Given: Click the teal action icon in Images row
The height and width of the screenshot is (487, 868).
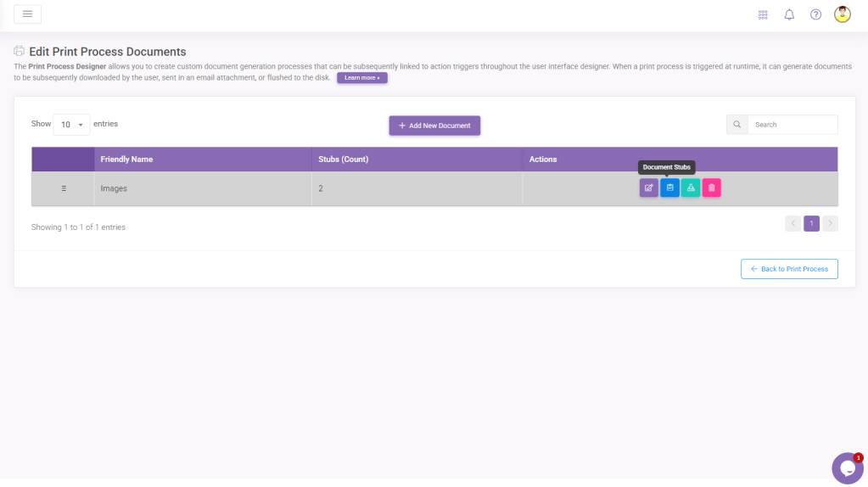Looking at the screenshot, I should [x=691, y=188].
